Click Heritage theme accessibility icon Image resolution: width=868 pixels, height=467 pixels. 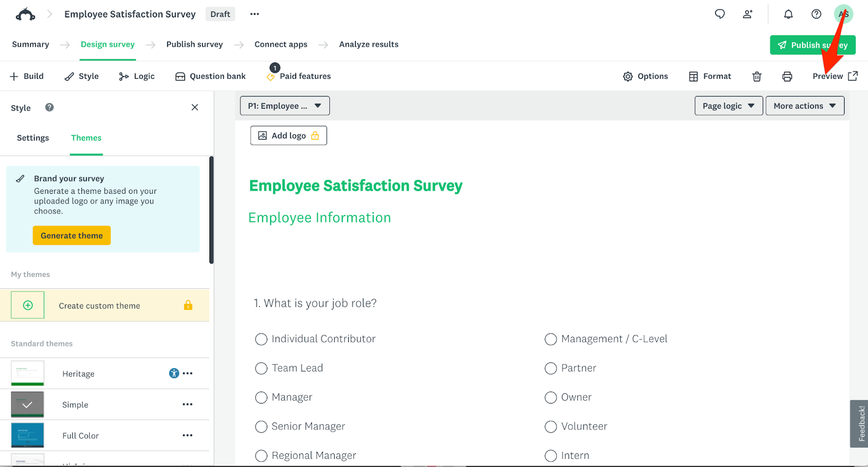pyautogui.click(x=174, y=373)
